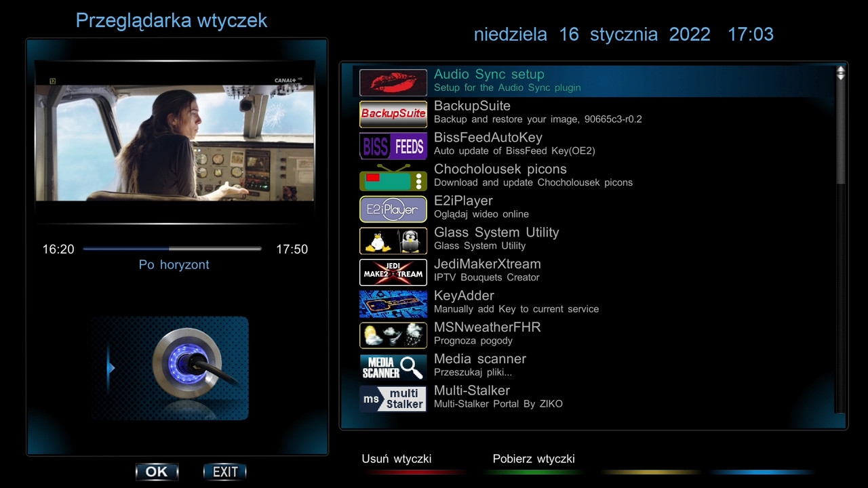Screen dimensions: 868x488
Task: Click 'Multi-Stalker Portal By ZIKO' description
Action: 498,404
